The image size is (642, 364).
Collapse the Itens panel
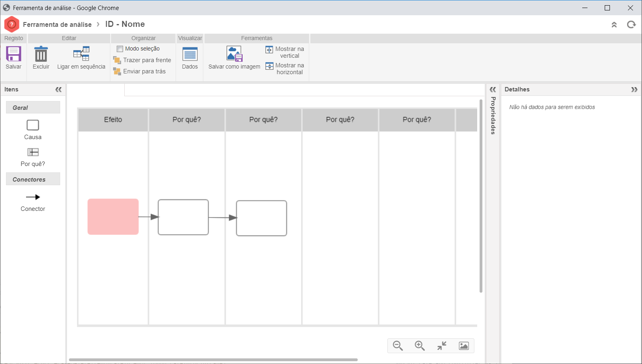(59, 89)
